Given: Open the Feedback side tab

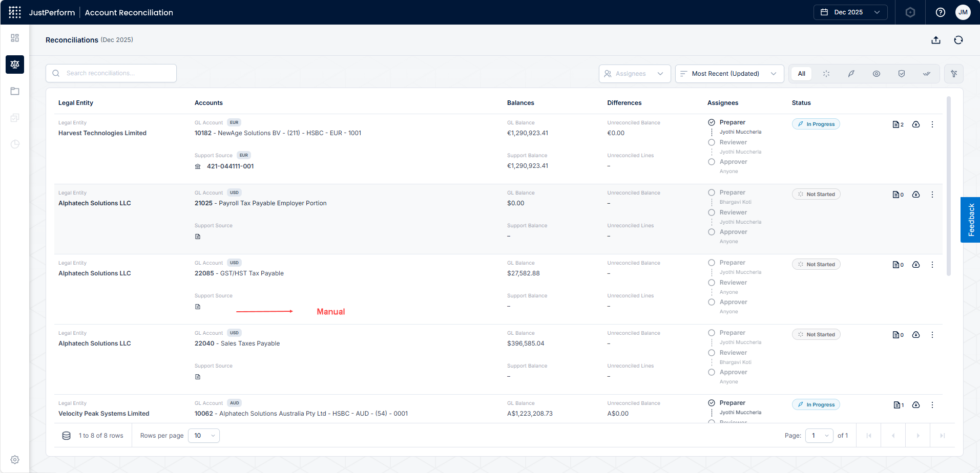Looking at the screenshot, I should point(970,220).
